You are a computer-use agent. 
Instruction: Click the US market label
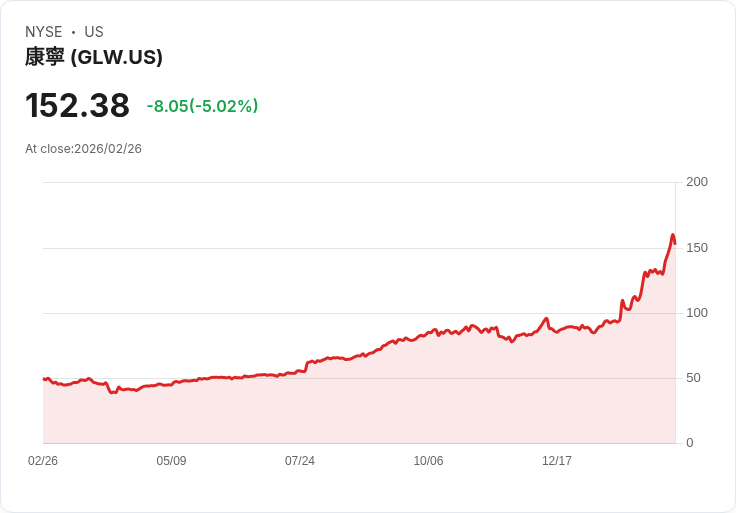[94, 32]
